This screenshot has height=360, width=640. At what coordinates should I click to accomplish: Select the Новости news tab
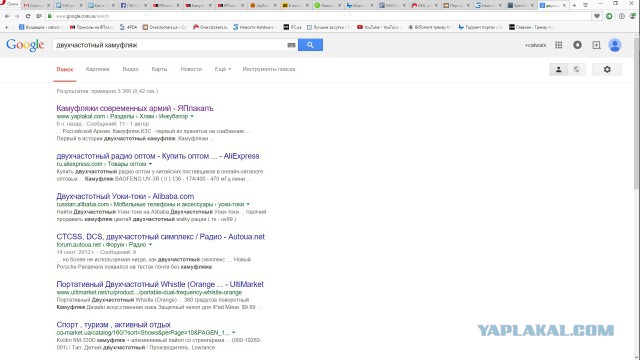[191, 69]
